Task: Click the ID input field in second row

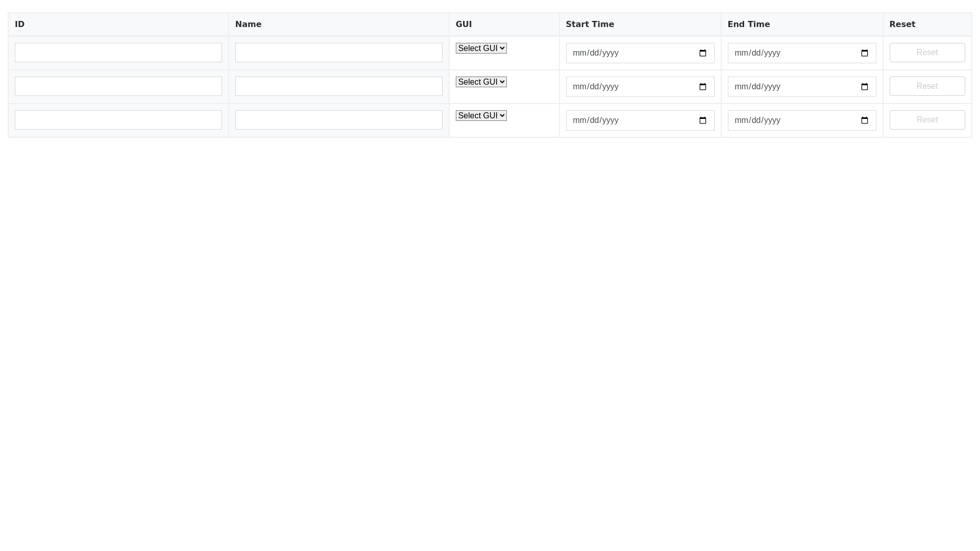Action: pyautogui.click(x=118, y=86)
